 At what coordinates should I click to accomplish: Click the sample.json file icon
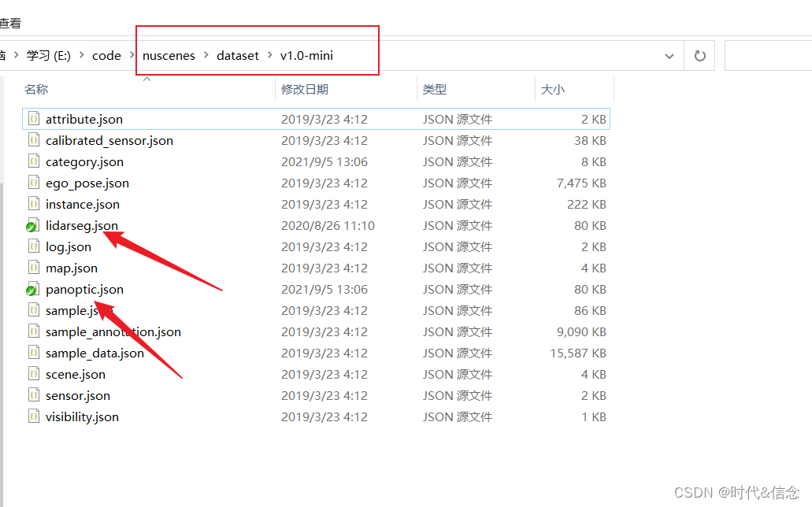tap(34, 310)
